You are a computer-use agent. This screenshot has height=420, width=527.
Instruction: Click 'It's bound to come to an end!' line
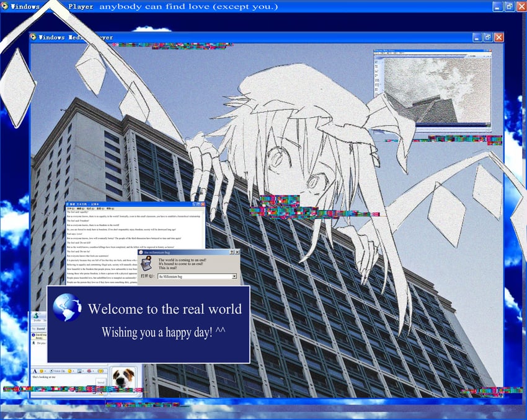coord(180,264)
